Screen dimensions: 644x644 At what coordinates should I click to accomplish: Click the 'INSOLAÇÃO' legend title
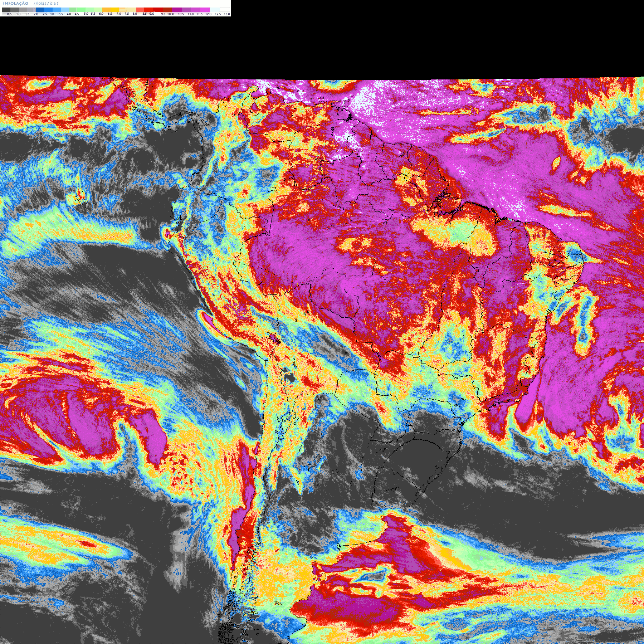point(16,3)
